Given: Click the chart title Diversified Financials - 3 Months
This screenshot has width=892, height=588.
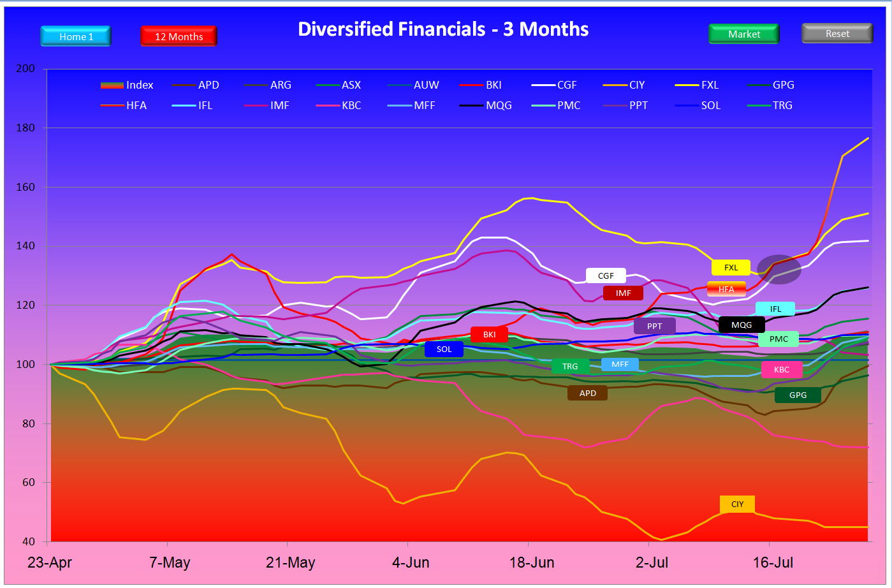Looking at the screenshot, I should 443,29.
